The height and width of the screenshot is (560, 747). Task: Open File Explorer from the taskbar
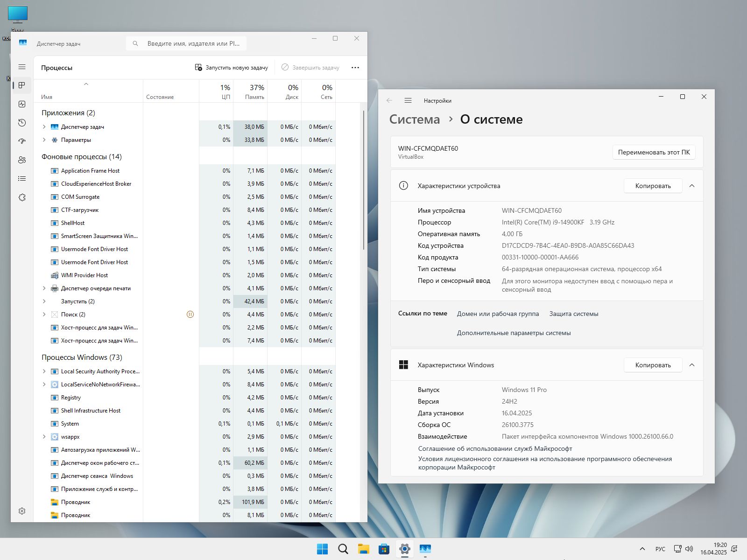(364, 549)
